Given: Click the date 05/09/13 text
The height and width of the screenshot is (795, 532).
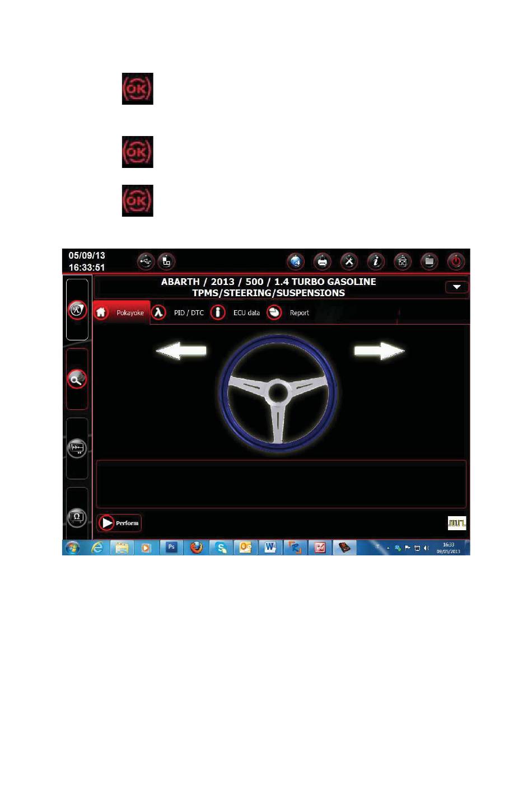Looking at the screenshot, I should point(87,255).
